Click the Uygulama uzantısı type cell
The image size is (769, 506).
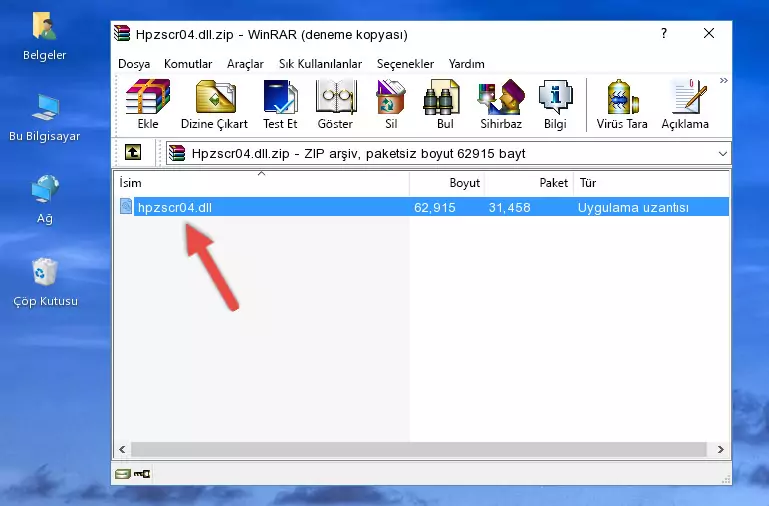(x=633, y=207)
